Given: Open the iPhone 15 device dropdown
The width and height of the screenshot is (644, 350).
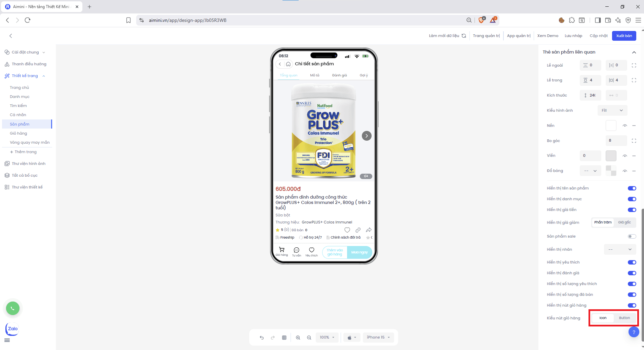Looking at the screenshot, I should [378, 338].
